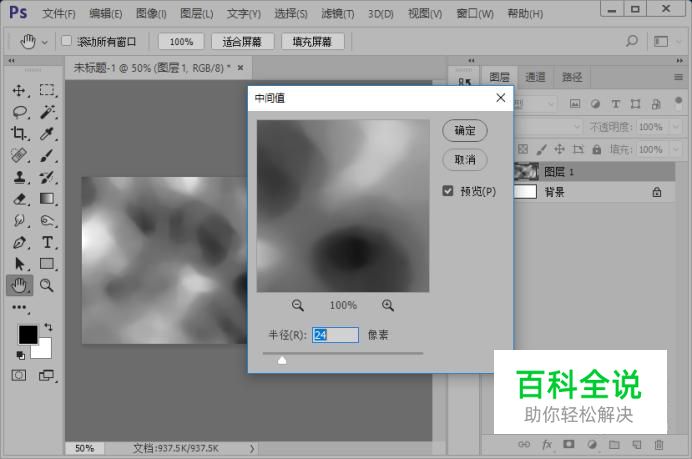Toggle lock all icon in layers panel

597,149
